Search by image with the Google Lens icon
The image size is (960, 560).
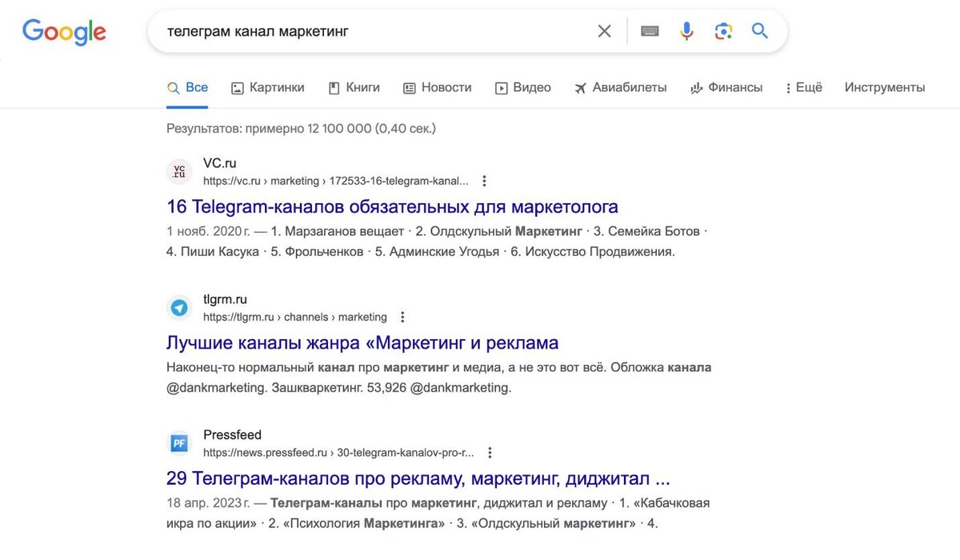(x=723, y=31)
